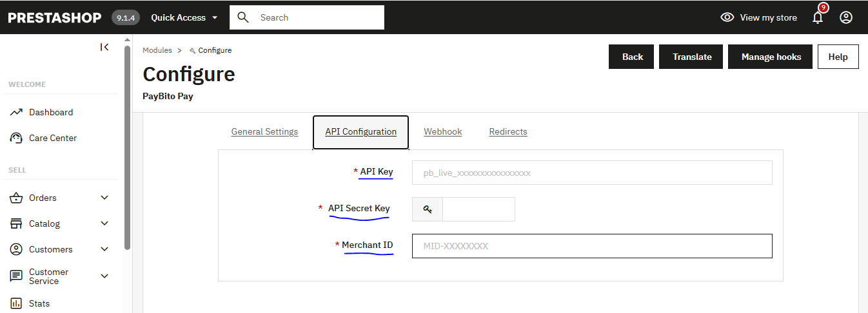Click the Dashboard trend icon
Viewport: 868px width, 313px height.
coord(17,112)
